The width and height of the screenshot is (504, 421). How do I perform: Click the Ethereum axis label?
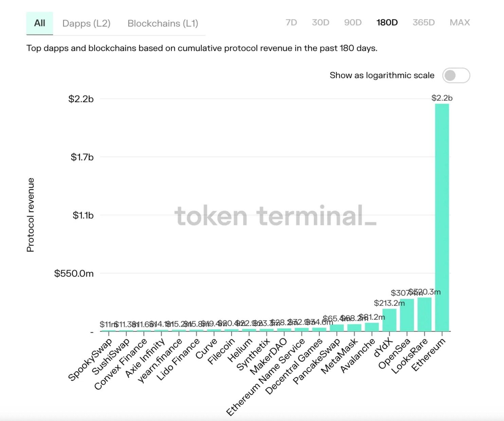428,355
